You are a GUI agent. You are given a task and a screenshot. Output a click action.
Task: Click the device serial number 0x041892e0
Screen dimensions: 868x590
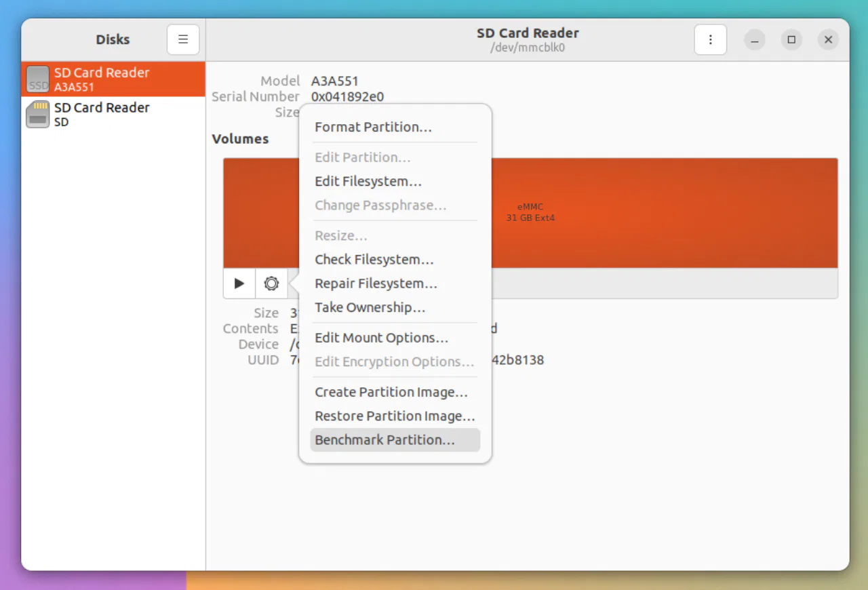(347, 96)
